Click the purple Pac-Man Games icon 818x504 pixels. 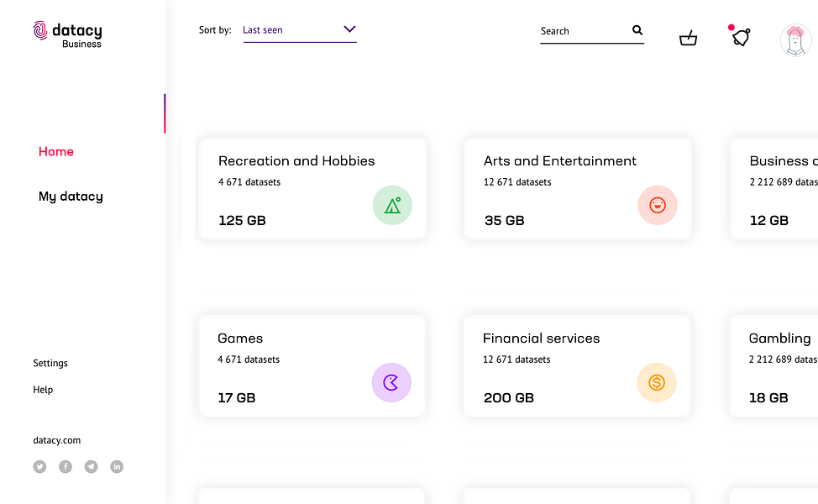coord(391,382)
